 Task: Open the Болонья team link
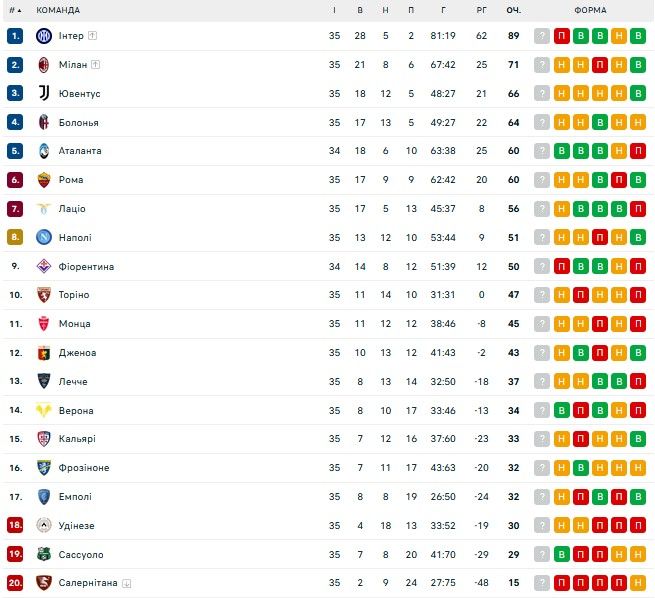[x=79, y=123]
